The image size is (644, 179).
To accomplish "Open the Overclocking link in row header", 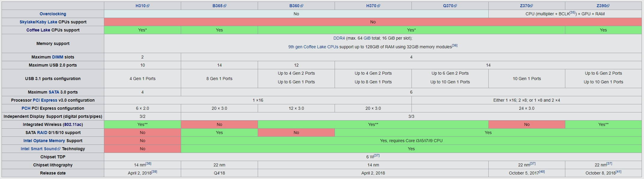I will (53, 14).
